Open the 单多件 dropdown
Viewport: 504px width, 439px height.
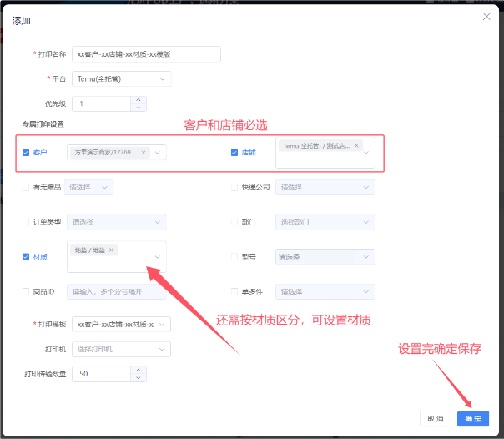tap(325, 291)
